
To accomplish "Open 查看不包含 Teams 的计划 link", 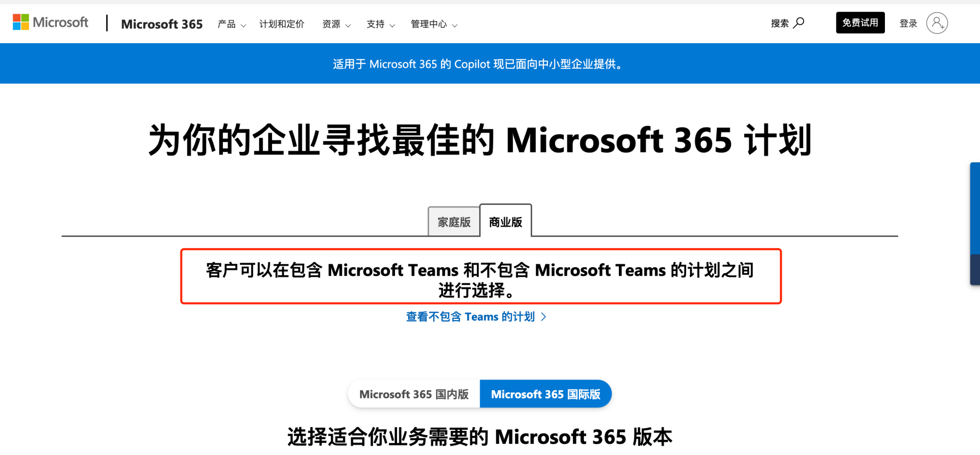I will coord(476,317).
